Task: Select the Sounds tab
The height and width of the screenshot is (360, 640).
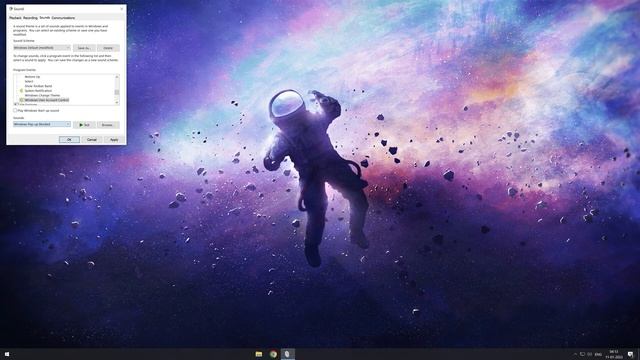Action: coord(44,18)
